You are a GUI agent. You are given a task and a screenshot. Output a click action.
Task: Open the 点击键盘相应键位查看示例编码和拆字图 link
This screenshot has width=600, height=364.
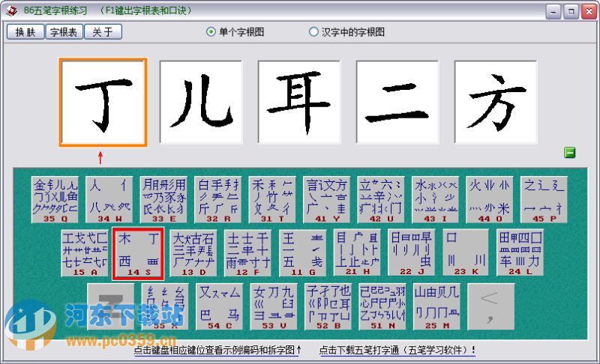[217, 350]
